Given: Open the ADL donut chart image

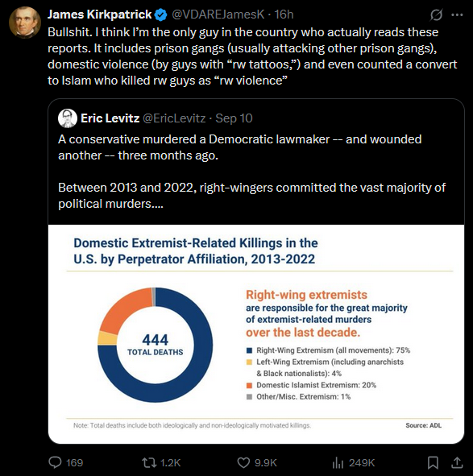Looking at the screenshot, I should 256,334.
